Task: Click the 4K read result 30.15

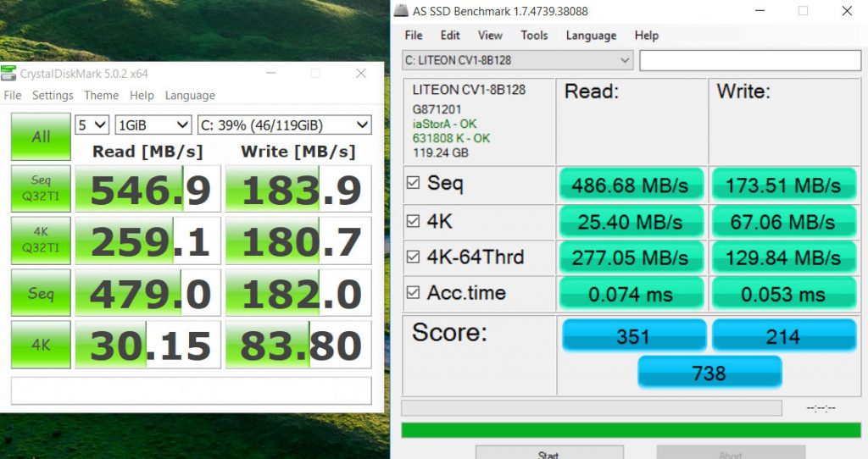Action: click(x=147, y=345)
